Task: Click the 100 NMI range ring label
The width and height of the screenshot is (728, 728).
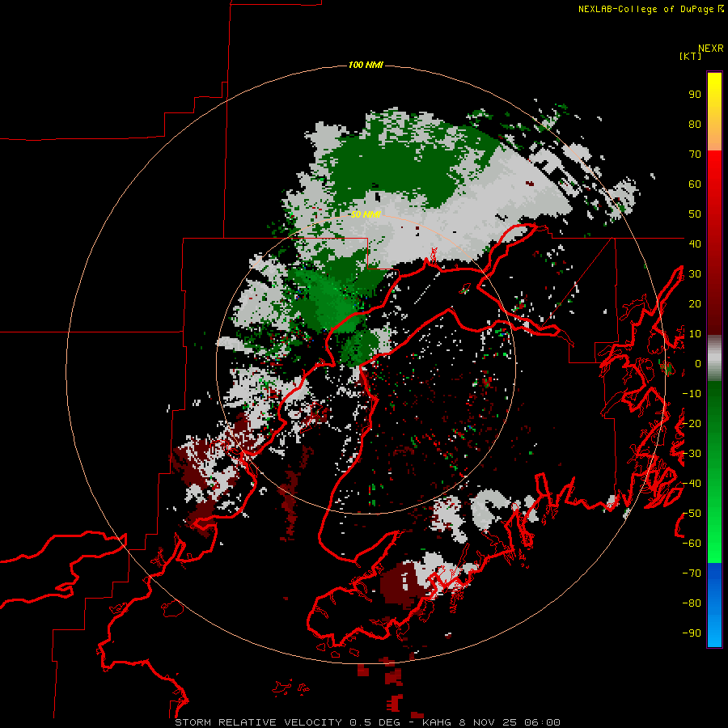Action: 366,65
